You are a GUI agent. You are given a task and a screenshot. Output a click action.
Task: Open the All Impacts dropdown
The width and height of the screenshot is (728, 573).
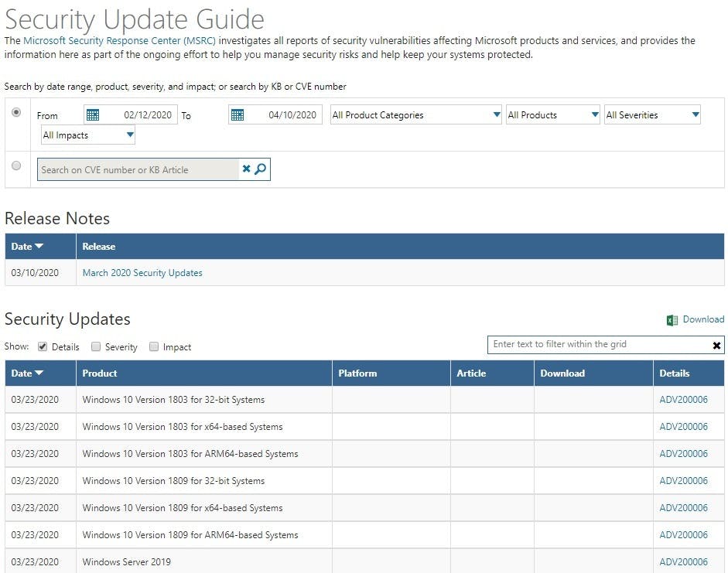[88, 135]
